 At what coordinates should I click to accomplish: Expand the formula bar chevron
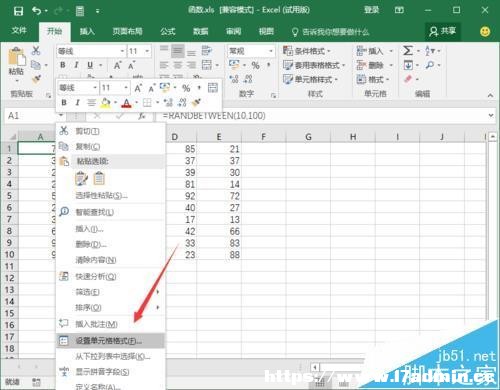[x=491, y=116]
